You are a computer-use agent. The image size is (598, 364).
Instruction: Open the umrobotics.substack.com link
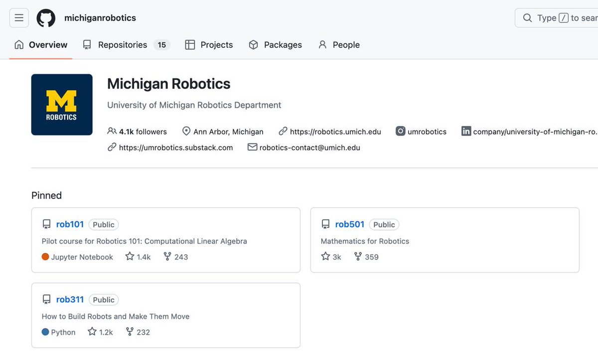(176, 147)
